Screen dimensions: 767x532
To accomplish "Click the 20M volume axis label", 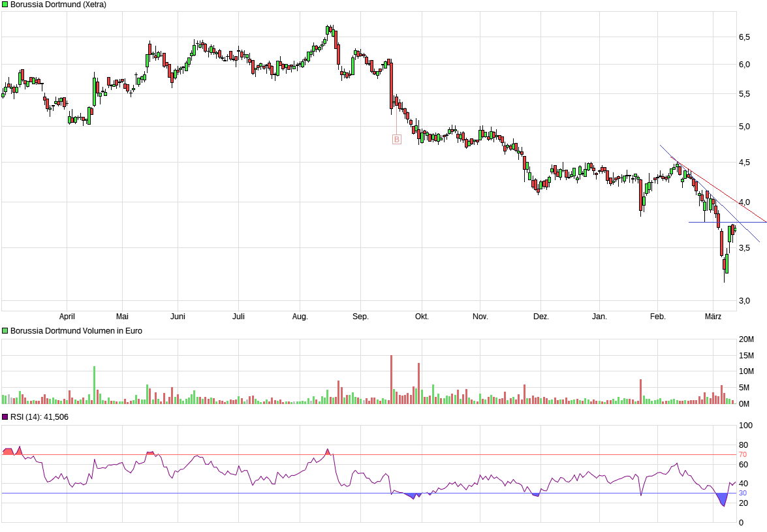I will 746,339.
